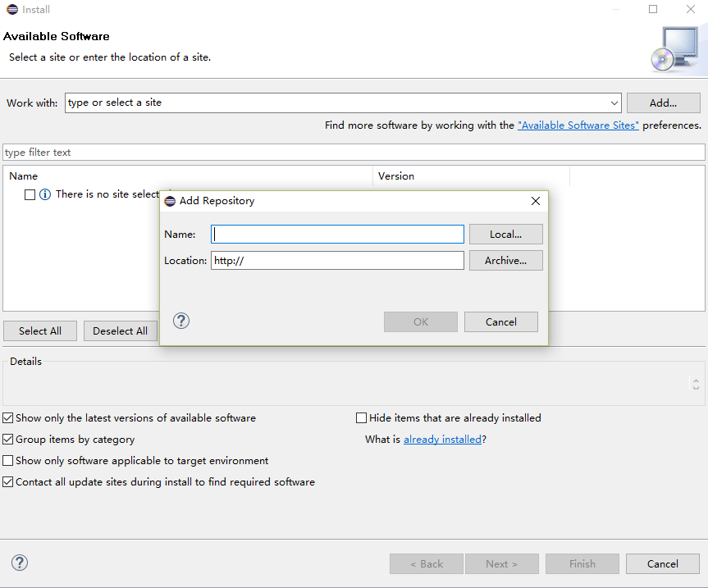The image size is (708, 588).
Task: Focus the repository Location field
Action: (337, 261)
